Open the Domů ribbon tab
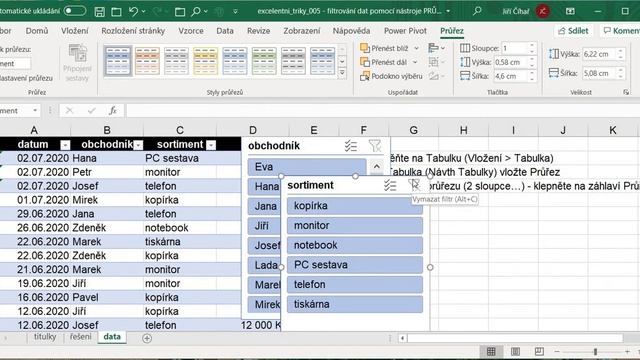The width and height of the screenshot is (640, 360). [37, 31]
